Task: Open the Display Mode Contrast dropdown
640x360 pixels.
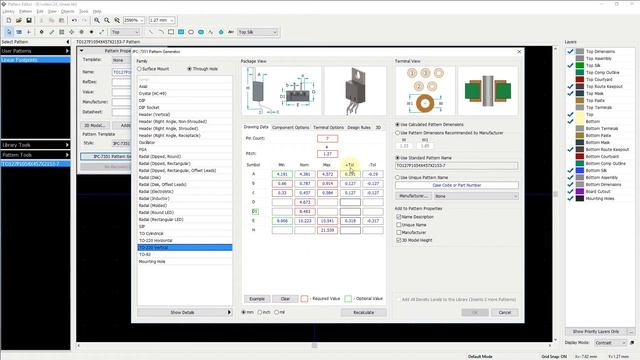Action: click(610, 343)
